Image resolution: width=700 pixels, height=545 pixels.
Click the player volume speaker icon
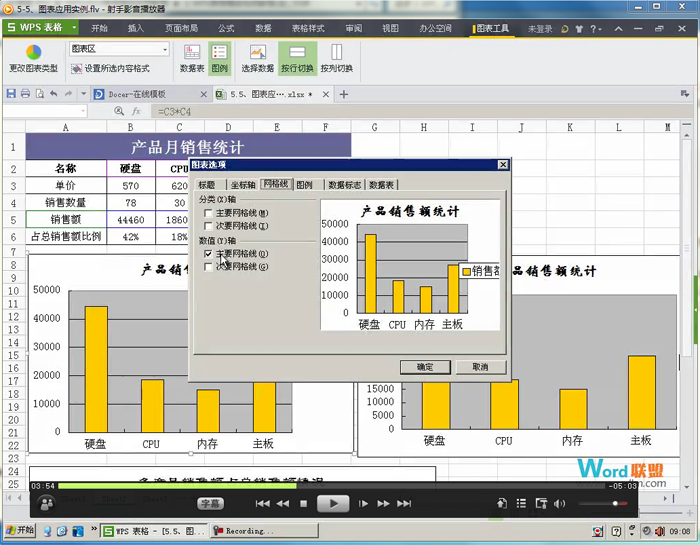click(x=559, y=503)
